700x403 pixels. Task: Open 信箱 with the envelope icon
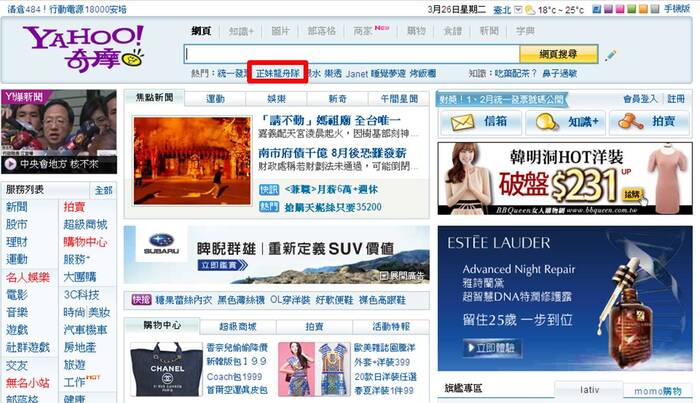(480, 121)
